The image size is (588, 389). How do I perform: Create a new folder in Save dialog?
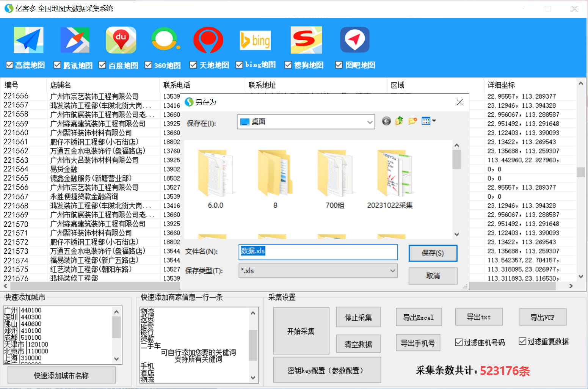point(412,121)
